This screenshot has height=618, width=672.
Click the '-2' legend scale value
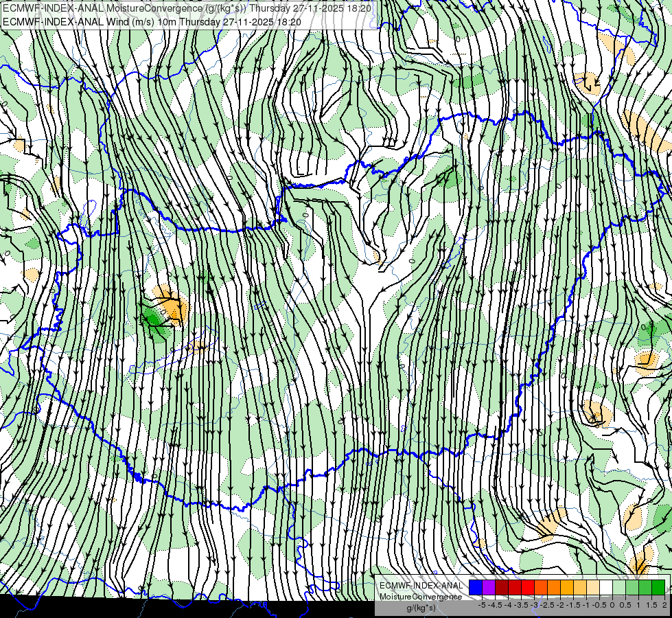tap(560, 605)
